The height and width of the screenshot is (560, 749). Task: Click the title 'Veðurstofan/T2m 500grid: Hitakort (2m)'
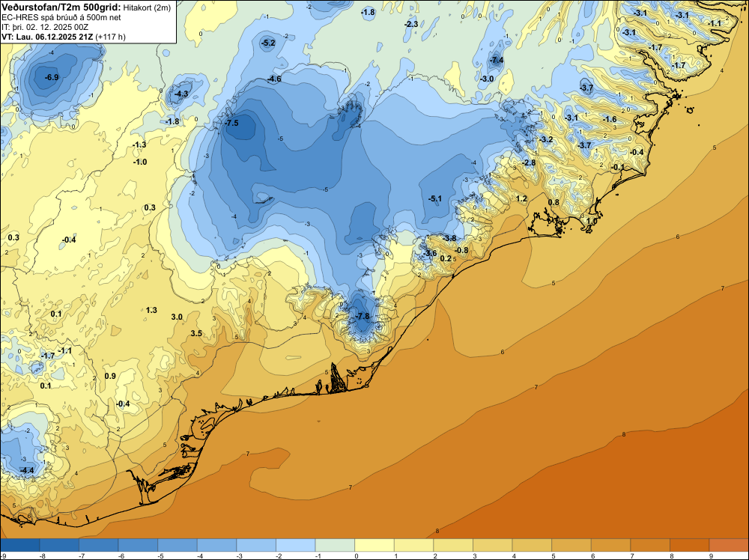pos(86,7)
